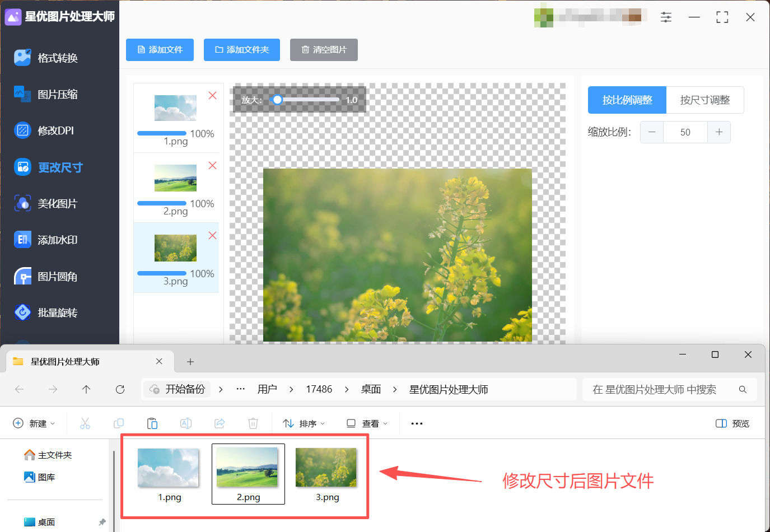Select 3.png file in Explorer

(327, 474)
